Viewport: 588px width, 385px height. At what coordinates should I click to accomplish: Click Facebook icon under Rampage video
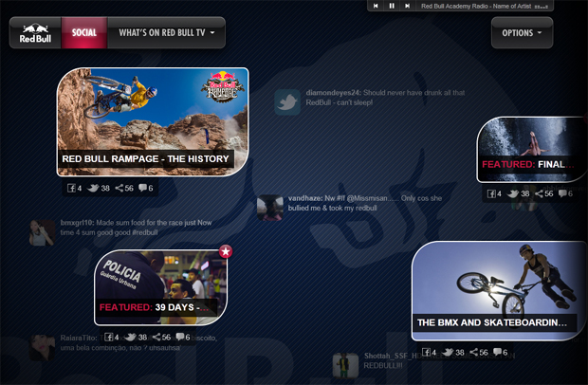[x=71, y=189]
